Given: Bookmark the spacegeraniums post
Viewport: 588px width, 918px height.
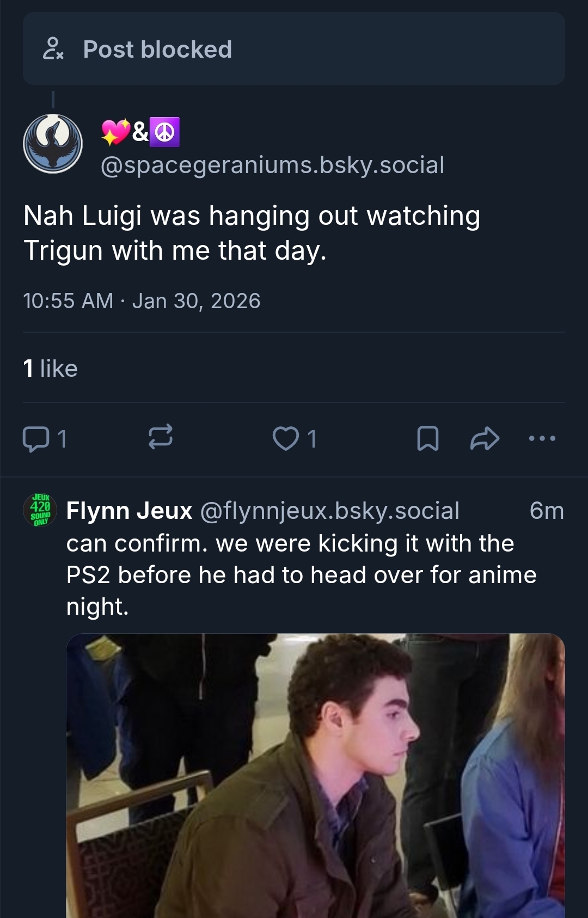Looking at the screenshot, I should click(x=427, y=439).
